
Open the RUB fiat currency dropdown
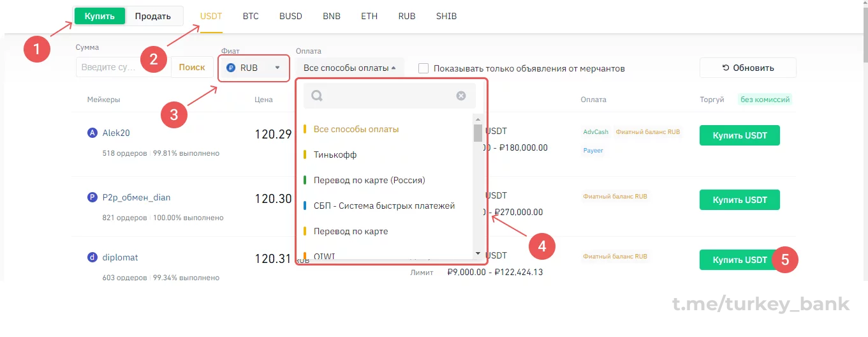tap(254, 68)
